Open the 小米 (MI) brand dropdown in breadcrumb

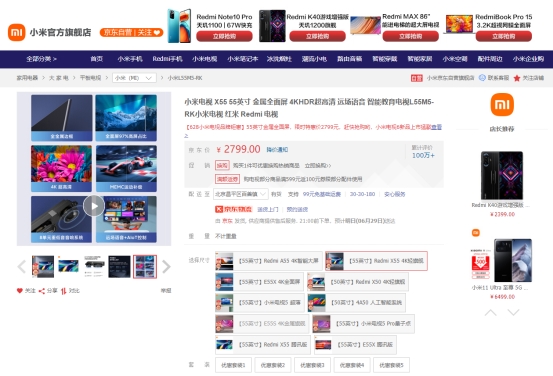[x=134, y=78]
